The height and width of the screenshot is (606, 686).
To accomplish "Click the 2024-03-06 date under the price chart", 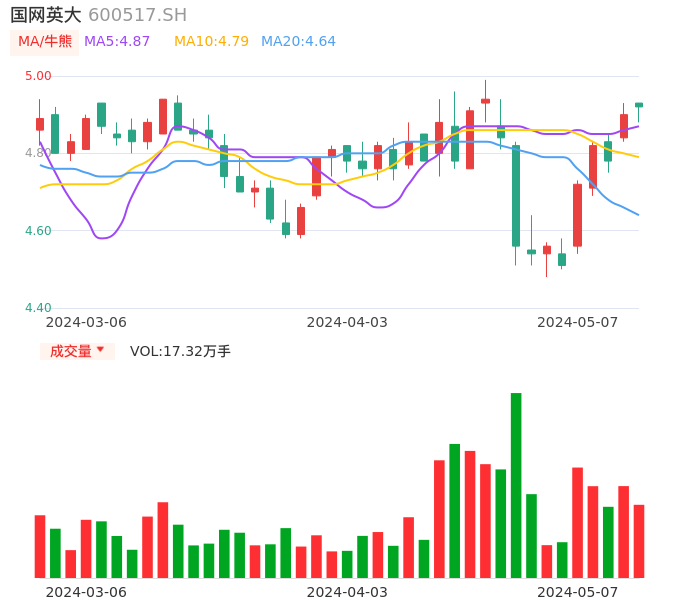I will pos(86,322).
